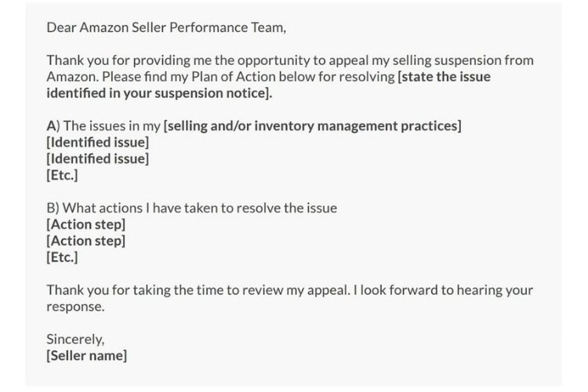This screenshot has height=392, width=588.
Task: Click 'selling suspension from' in the opening paragraph
Action: click(463, 60)
